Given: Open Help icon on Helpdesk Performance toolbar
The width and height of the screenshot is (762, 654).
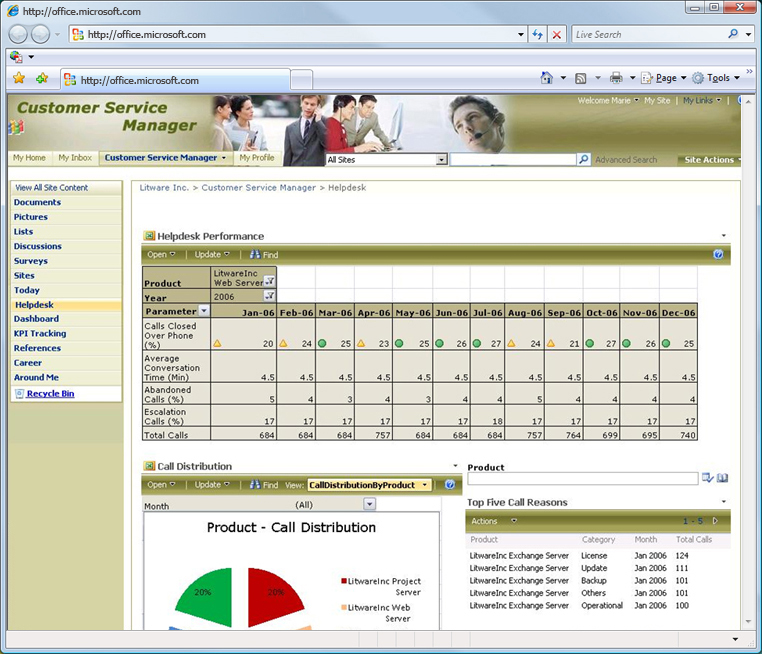Looking at the screenshot, I should point(718,255).
